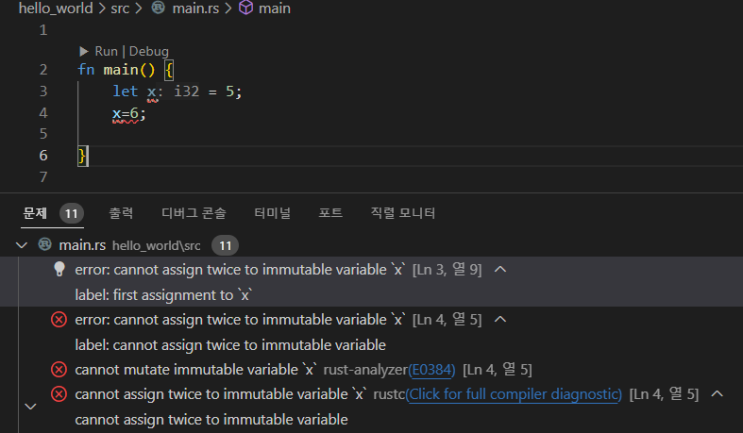Open 'Click for full compiler diagnostic' link
Image resolution: width=743 pixels, height=433 pixels.
coord(514,394)
